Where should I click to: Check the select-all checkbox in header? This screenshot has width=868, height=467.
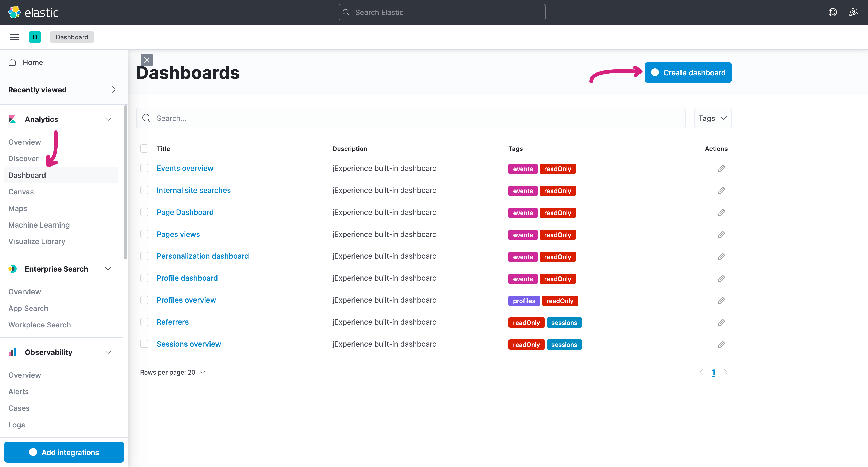click(144, 149)
